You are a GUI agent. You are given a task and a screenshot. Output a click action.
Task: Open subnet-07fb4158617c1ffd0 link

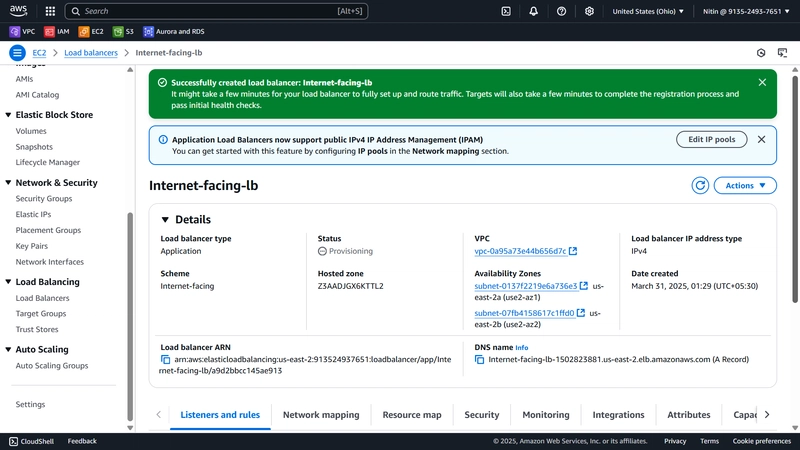524,313
